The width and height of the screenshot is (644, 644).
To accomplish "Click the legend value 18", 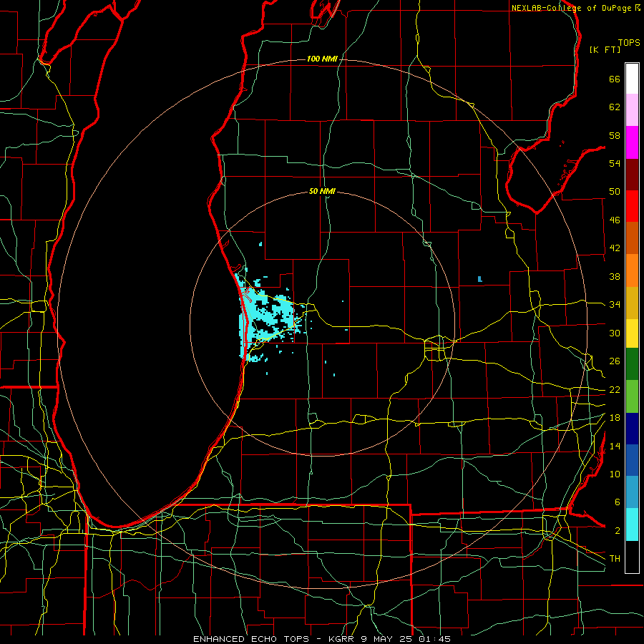I will (615, 418).
